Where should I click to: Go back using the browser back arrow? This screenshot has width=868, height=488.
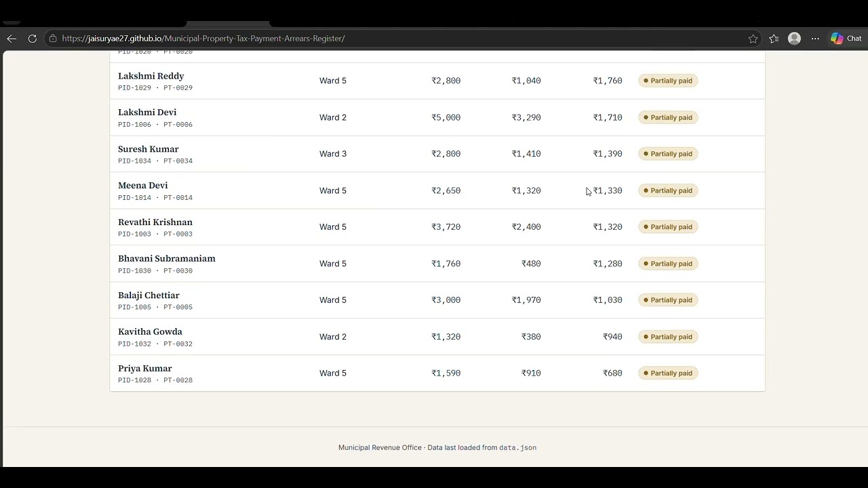coord(12,39)
